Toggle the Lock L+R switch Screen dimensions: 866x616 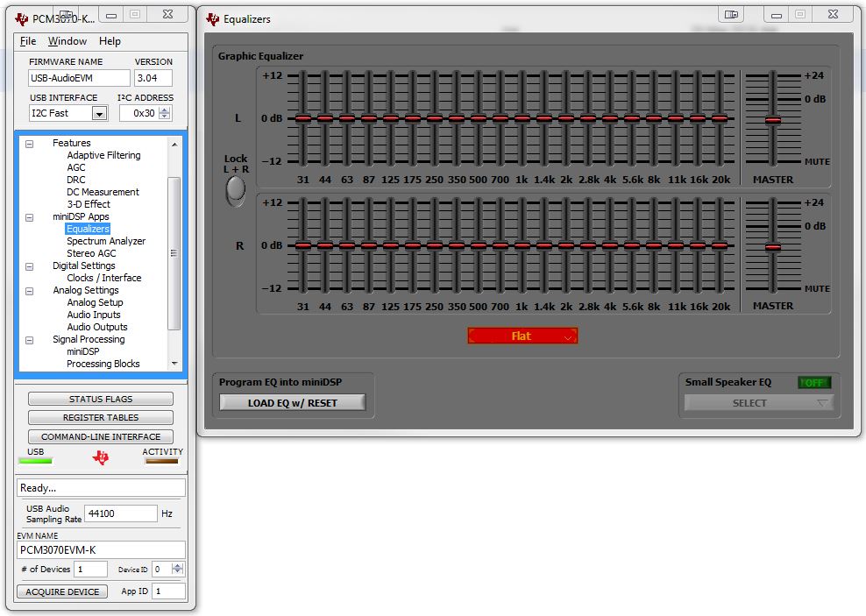[x=236, y=190]
